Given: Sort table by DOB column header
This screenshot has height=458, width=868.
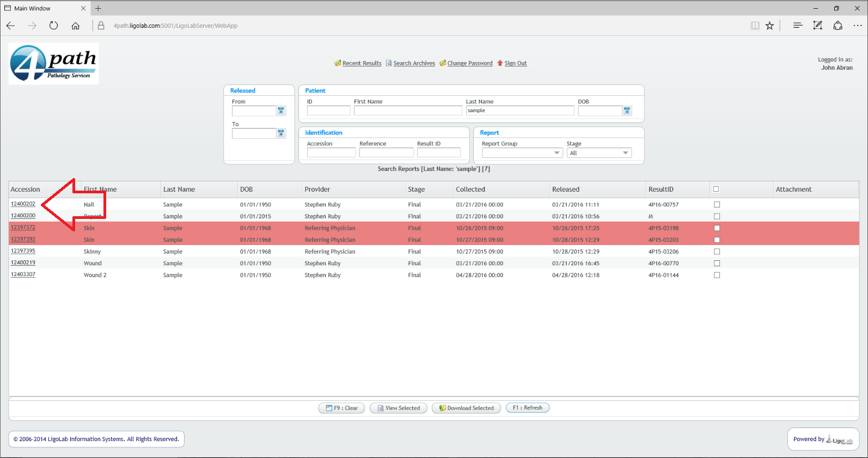Looking at the screenshot, I should (246, 190).
